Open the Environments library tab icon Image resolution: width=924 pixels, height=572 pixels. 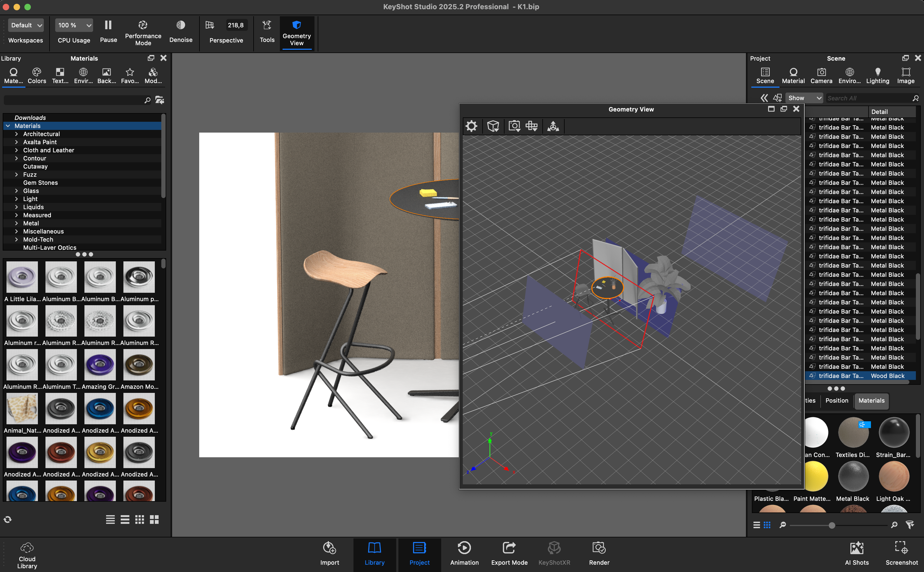[x=83, y=72]
